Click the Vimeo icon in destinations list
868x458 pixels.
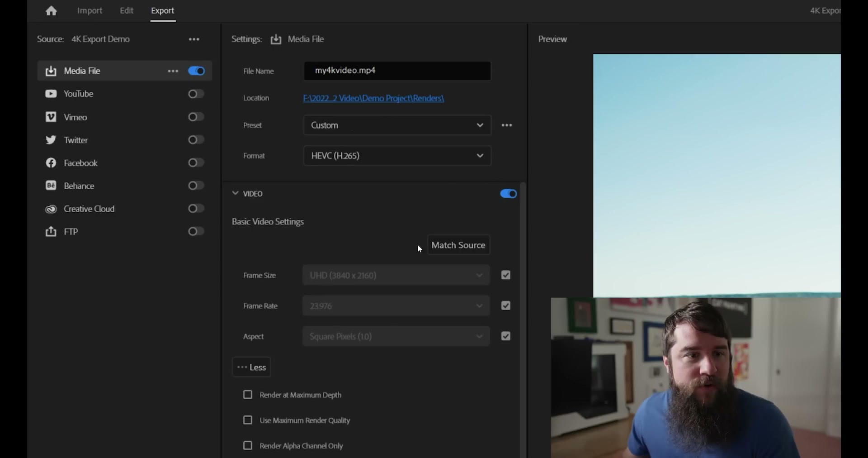point(51,117)
